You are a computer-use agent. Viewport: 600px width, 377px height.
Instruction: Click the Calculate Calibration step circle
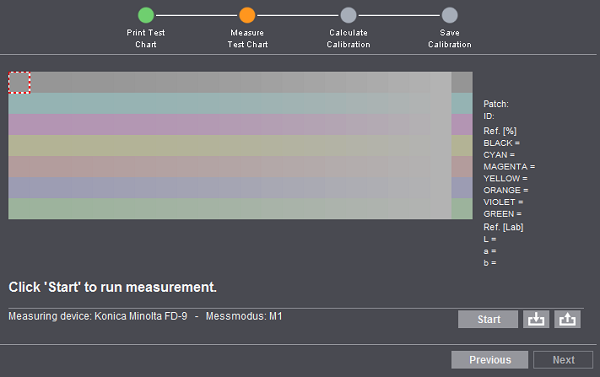pos(348,15)
